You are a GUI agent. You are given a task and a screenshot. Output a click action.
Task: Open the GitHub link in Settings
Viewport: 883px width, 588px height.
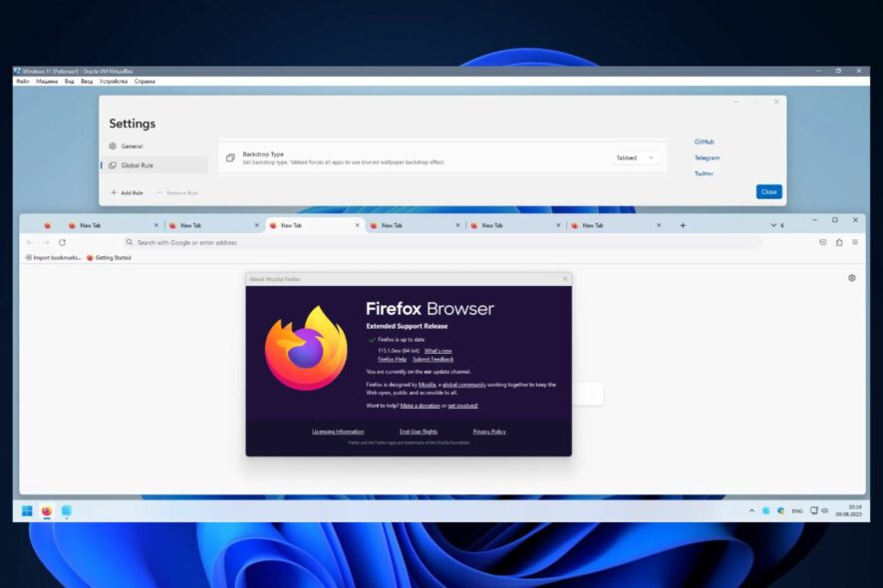click(x=704, y=142)
